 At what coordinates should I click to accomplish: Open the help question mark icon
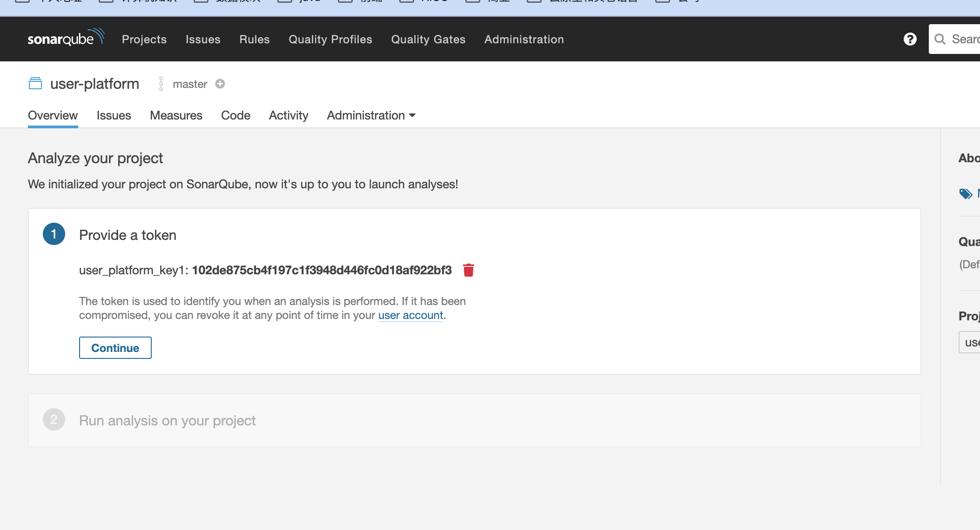(910, 39)
